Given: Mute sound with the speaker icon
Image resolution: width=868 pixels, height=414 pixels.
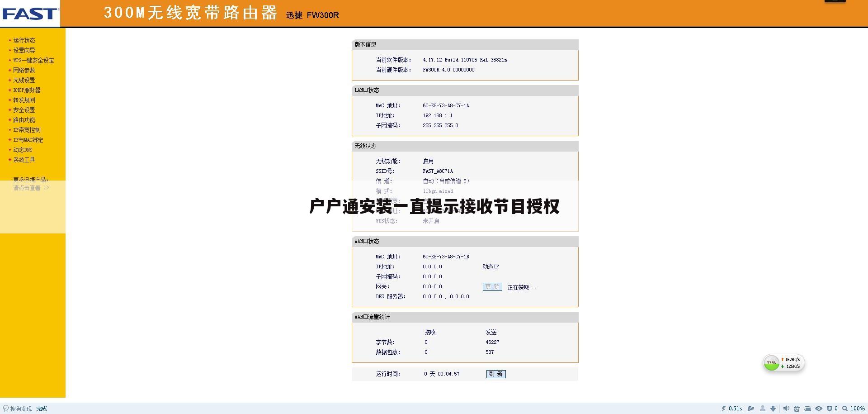Looking at the screenshot, I should (x=786, y=408).
